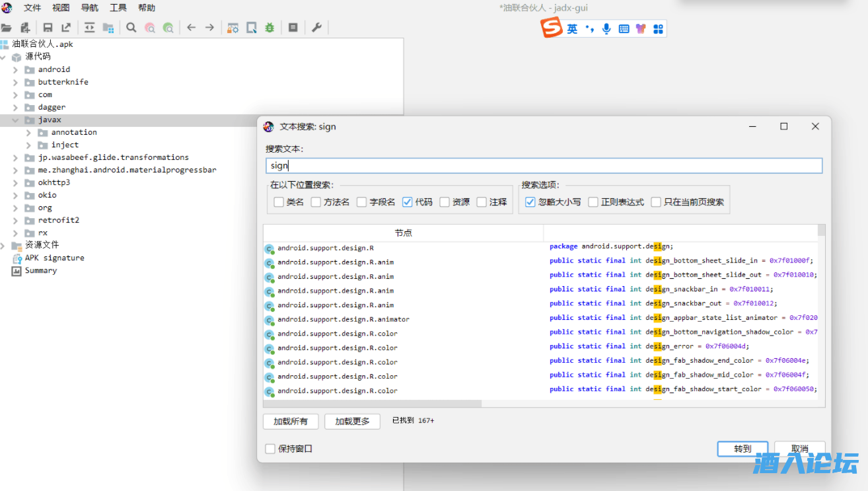
Task: Open the 工具 menu
Action: pos(118,8)
